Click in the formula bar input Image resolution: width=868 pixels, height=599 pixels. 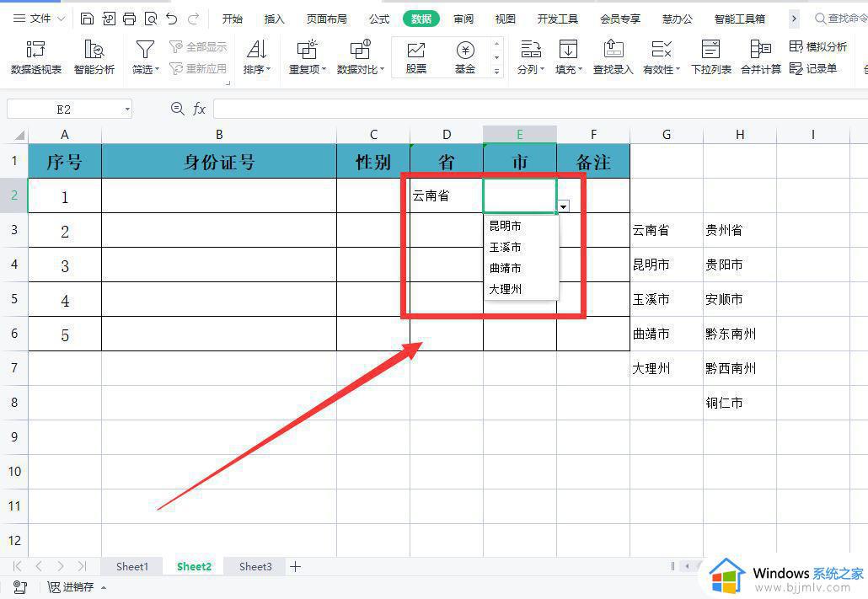tap(539, 109)
